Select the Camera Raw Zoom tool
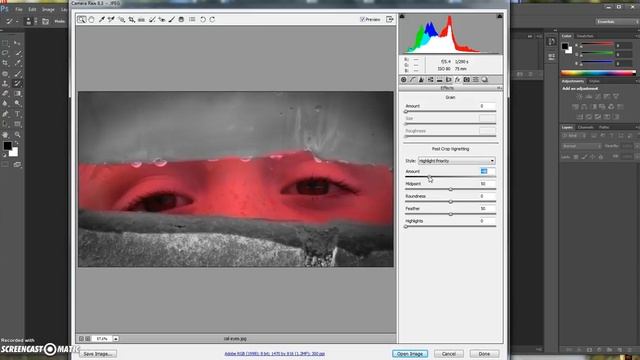The width and height of the screenshot is (640, 360). coord(82,20)
